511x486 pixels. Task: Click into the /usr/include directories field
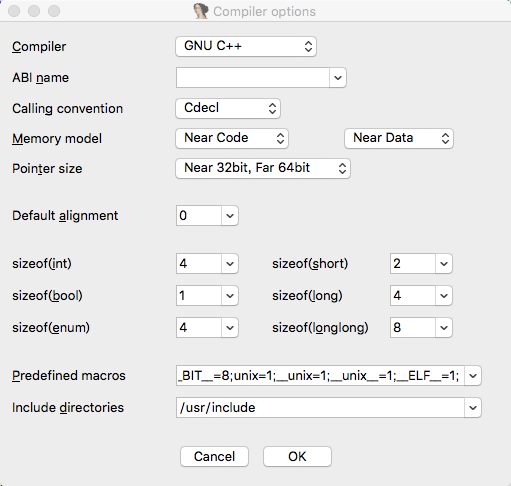point(320,408)
